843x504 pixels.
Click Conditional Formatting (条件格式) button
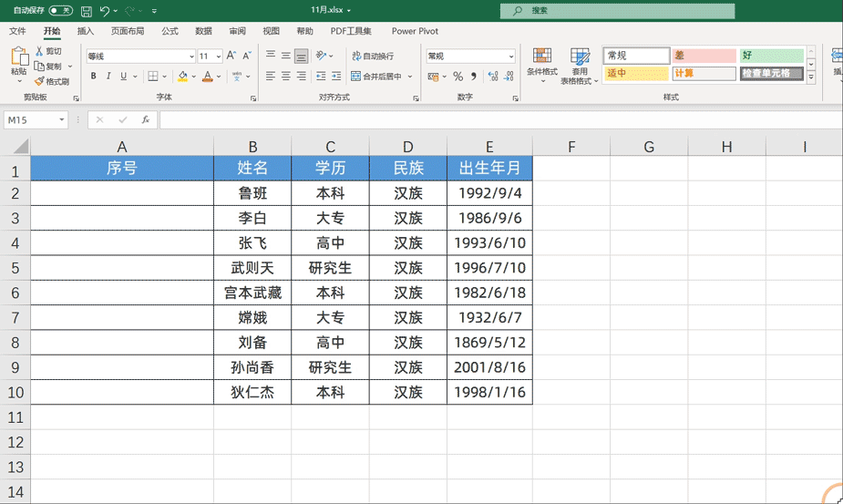click(x=542, y=66)
